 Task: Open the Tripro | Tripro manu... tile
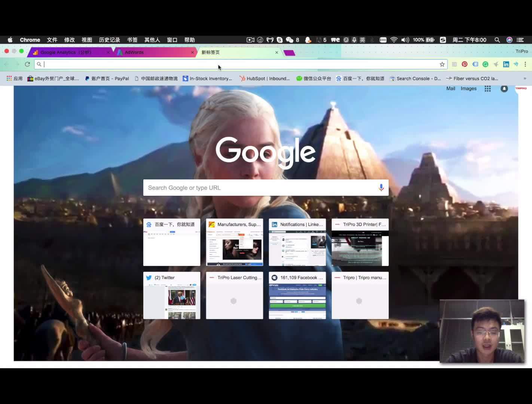[360, 296]
